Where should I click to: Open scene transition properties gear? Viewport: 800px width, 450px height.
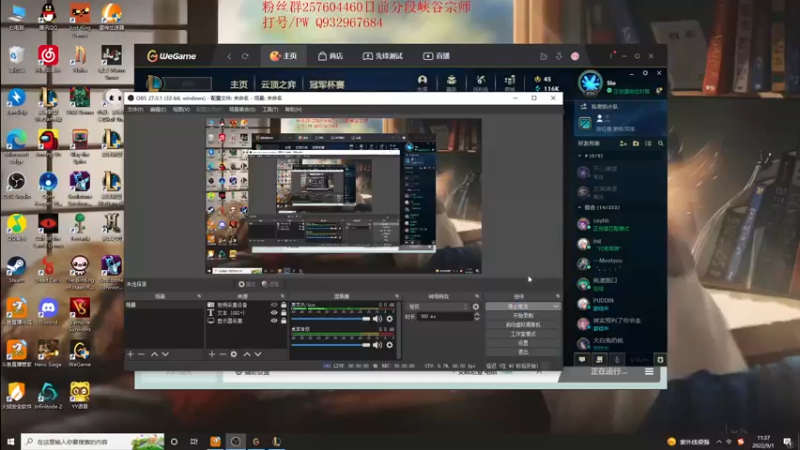coord(476,307)
